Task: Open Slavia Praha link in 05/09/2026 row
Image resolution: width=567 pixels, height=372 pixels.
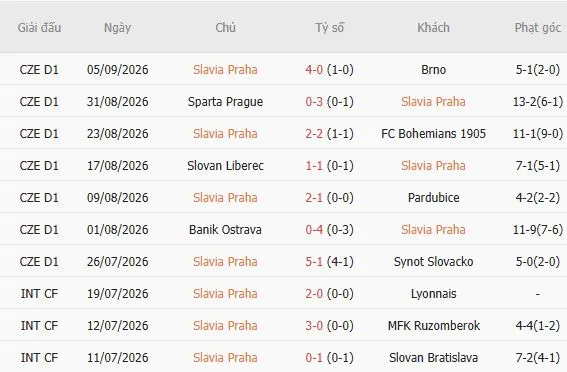Action: [x=225, y=69]
